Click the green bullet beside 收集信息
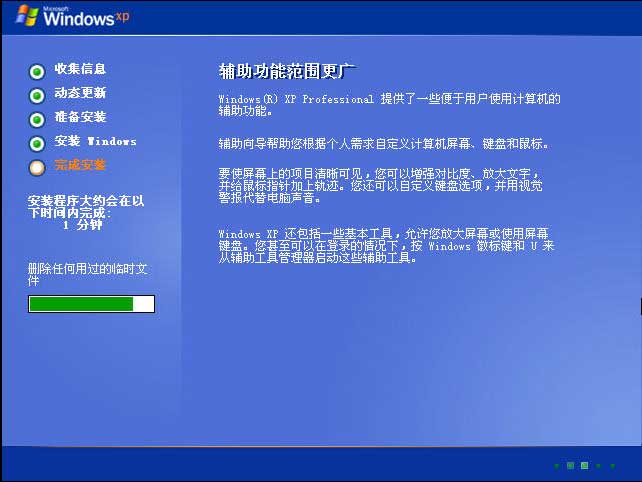The width and height of the screenshot is (642, 482). (37, 71)
